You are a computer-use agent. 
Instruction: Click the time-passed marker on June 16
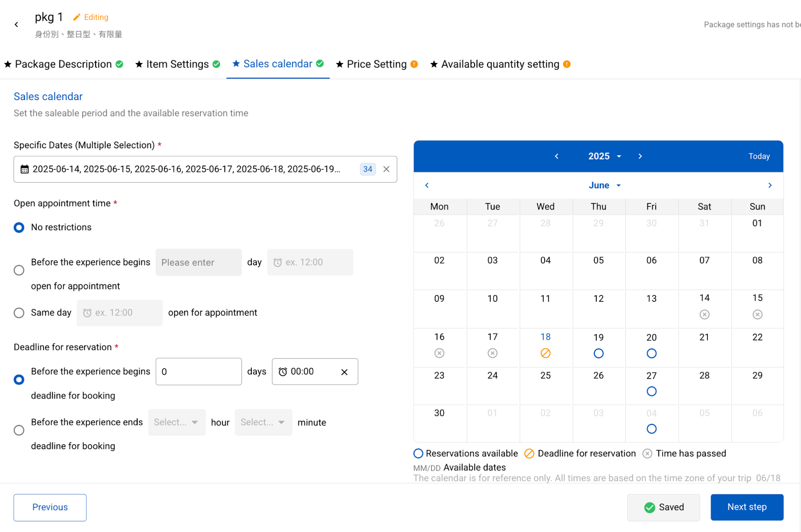[439, 353]
